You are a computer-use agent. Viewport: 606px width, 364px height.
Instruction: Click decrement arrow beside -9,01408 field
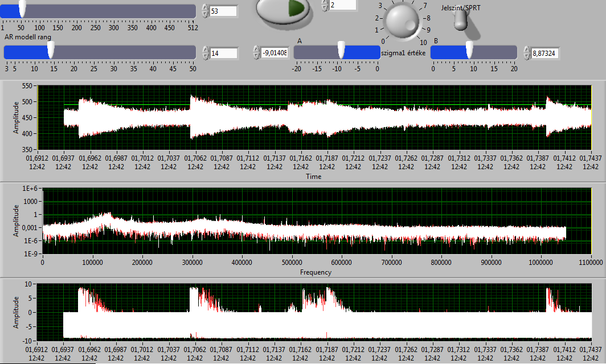(257, 56)
